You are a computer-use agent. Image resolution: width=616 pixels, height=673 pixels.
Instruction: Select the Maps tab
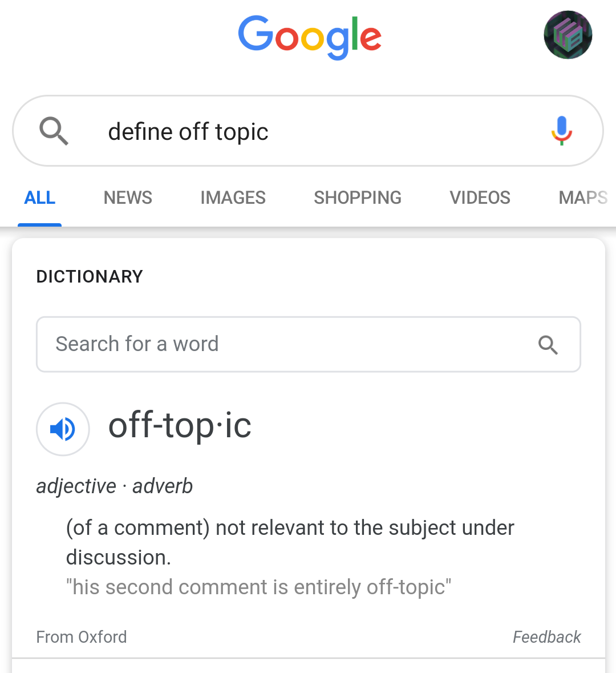pyautogui.click(x=583, y=198)
